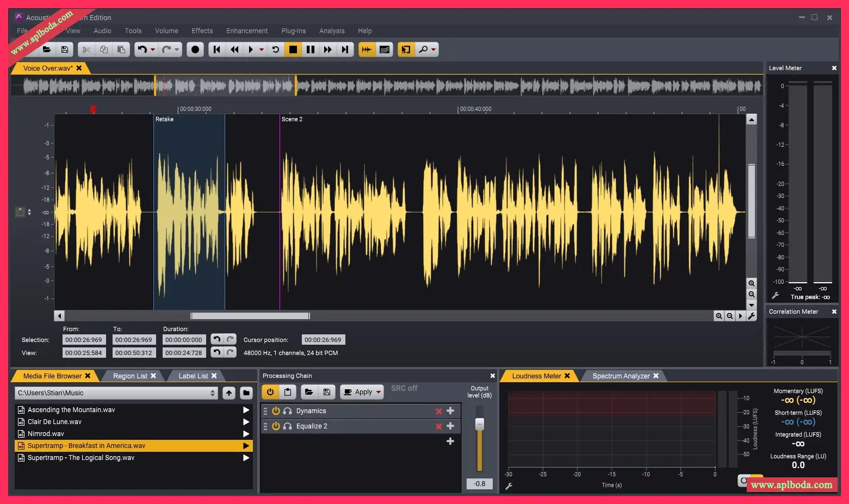
Task: Select Nimrod.wav in the file list
Action: coord(133,434)
